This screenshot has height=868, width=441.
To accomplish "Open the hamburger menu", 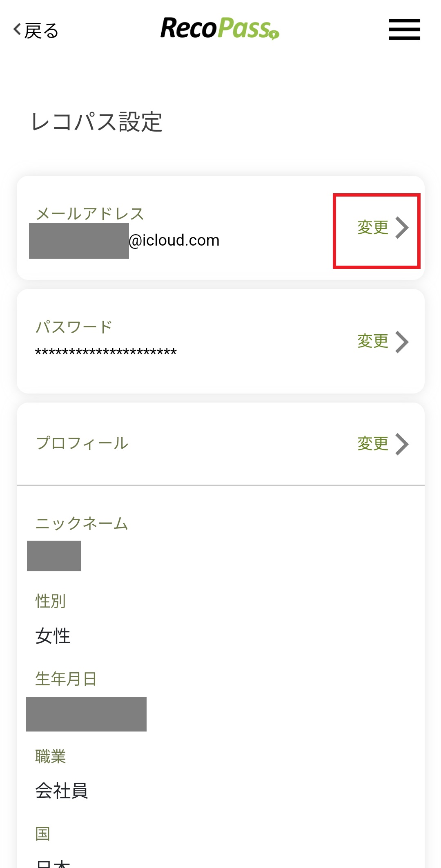I will pyautogui.click(x=404, y=29).
